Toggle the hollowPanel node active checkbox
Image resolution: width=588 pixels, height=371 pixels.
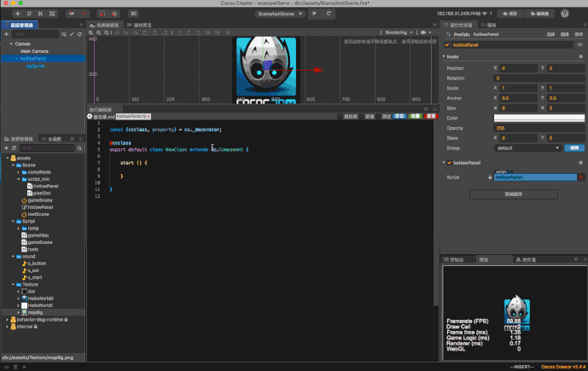(x=446, y=44)
